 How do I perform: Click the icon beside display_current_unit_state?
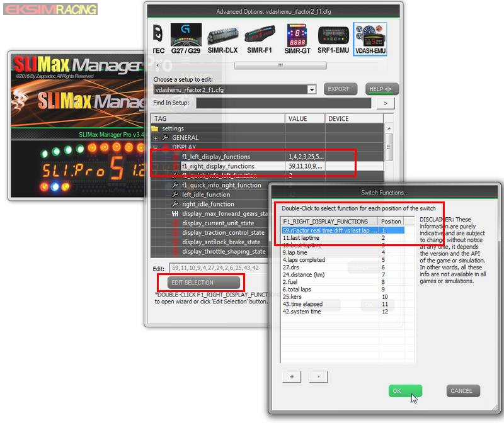tap(175, 223)
